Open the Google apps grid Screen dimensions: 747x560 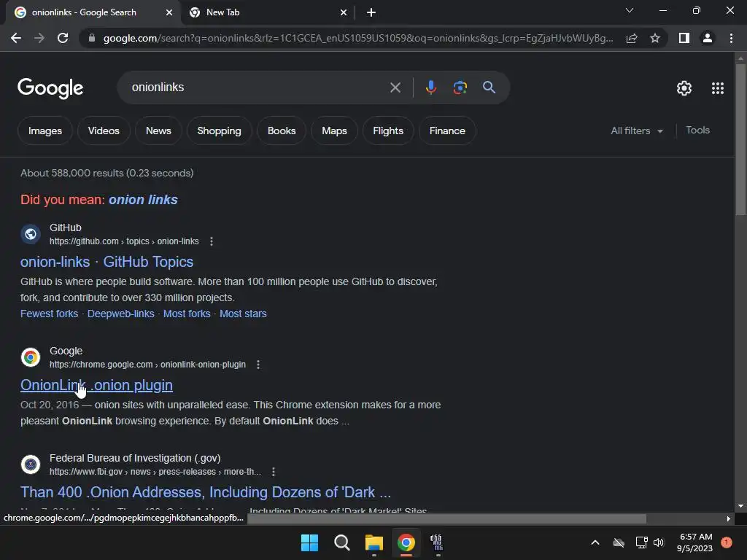718,88
